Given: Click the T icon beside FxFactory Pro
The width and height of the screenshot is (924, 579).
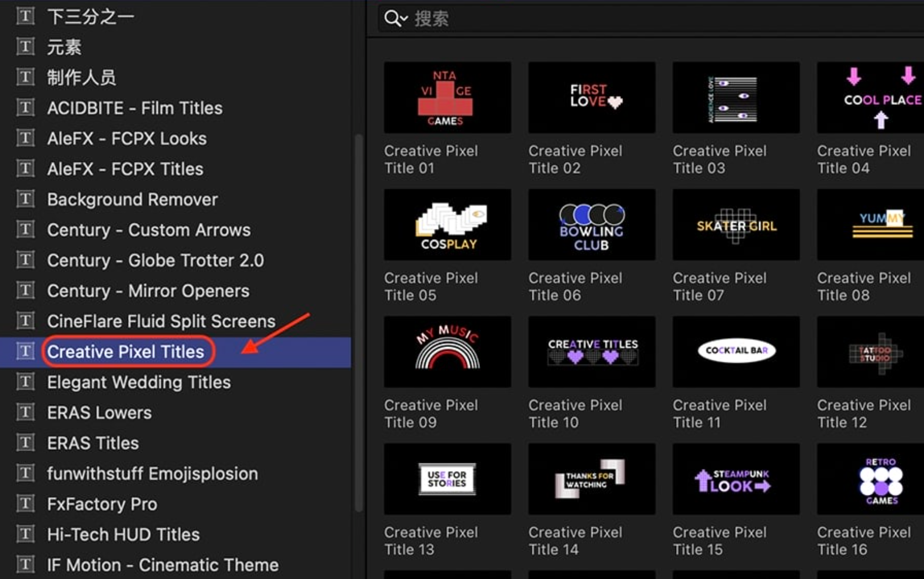Looking at the screenshot, I should 25,504.
